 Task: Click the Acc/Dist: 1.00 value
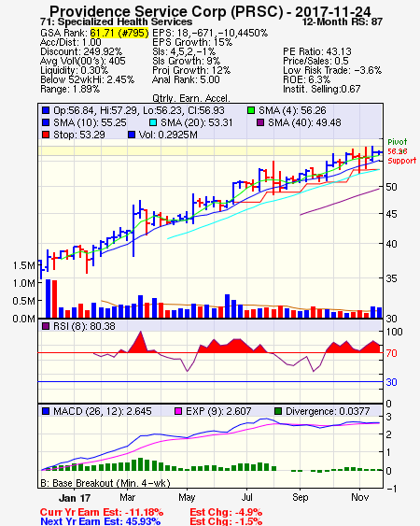click(70, 42)
